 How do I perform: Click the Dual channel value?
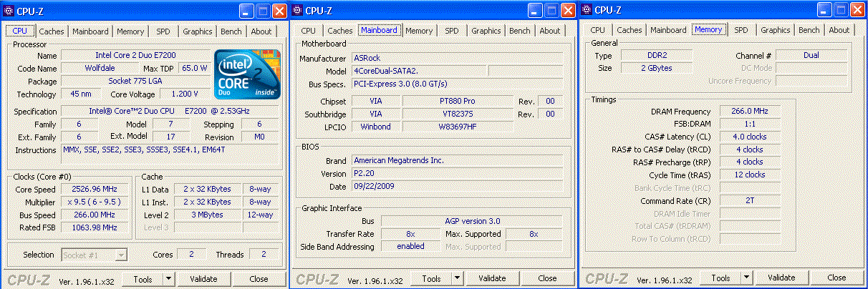[x=811, y=55]
